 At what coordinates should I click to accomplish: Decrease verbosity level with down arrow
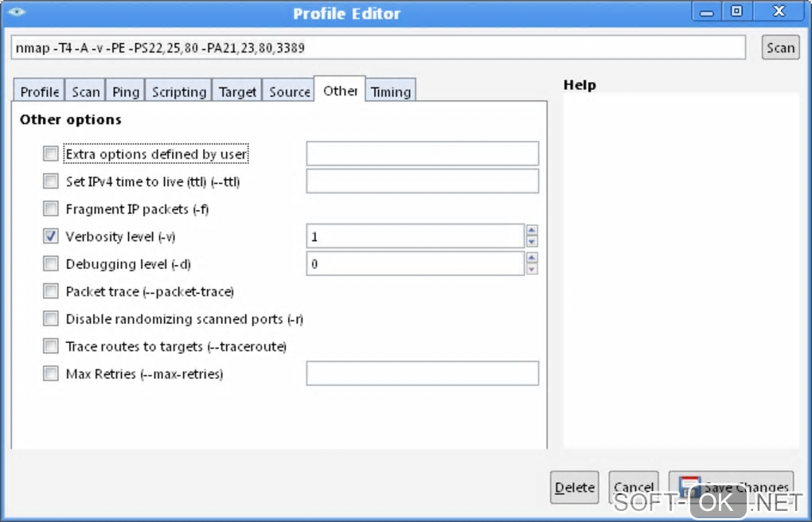[x=531, y=242]
